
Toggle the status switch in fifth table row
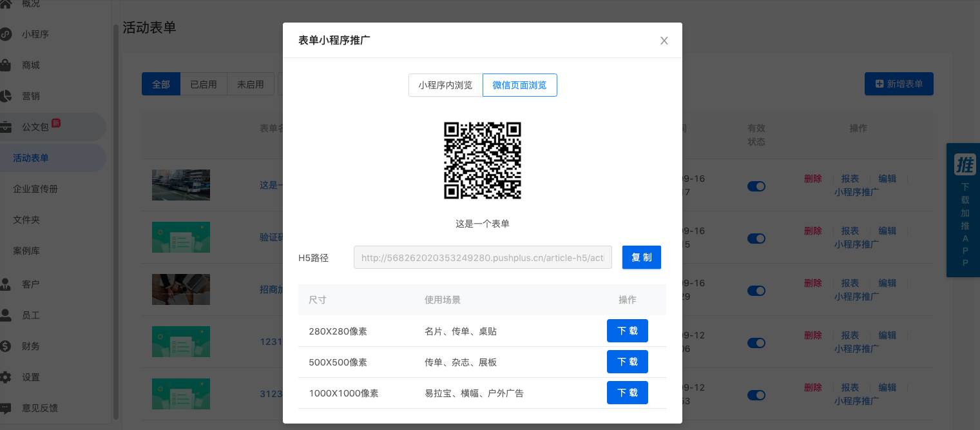pyautogui.click(x=756, y=395)
